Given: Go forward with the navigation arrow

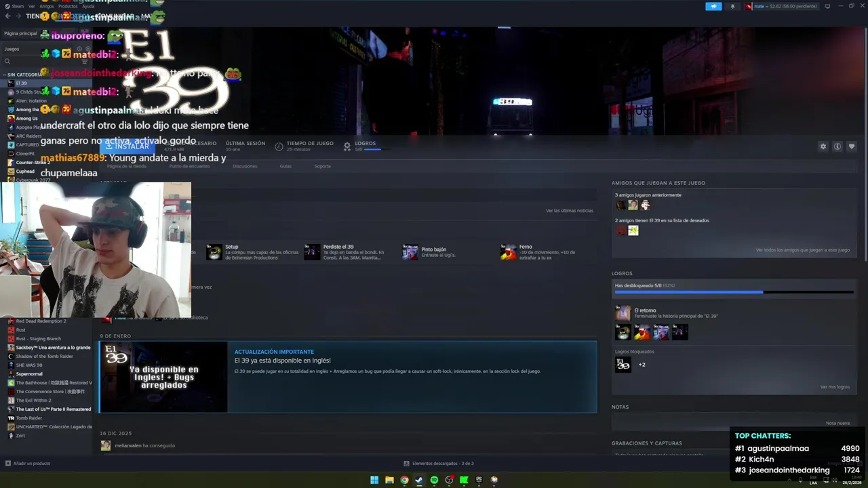Looking at the screenshot, I should pos(18,16).
